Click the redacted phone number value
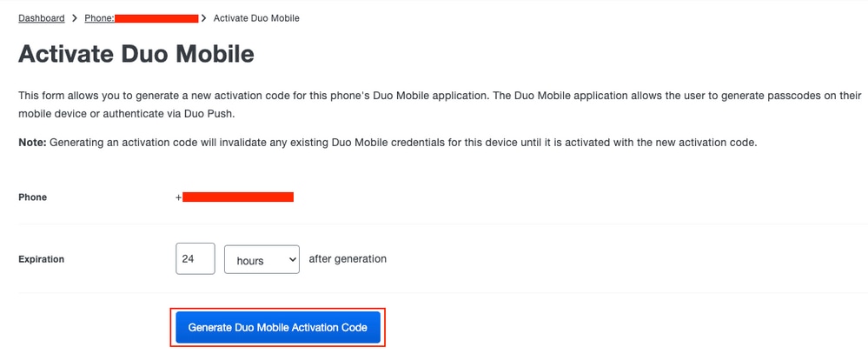 (x=238, y=197)
